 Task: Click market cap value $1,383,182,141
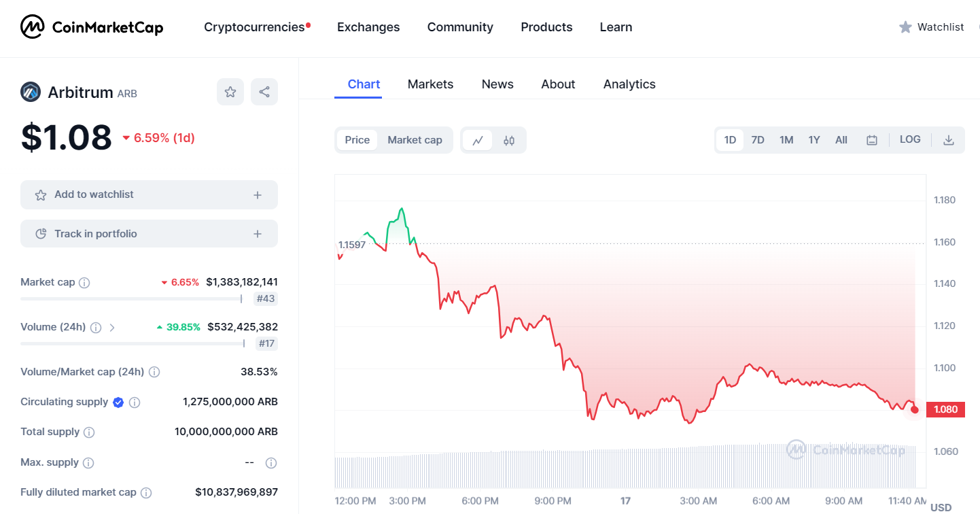242,282
